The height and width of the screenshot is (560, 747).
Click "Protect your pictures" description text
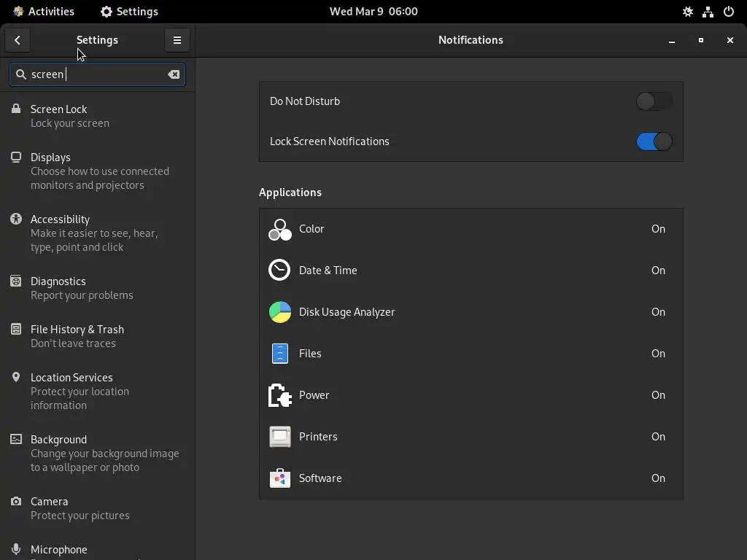[80, 516]
